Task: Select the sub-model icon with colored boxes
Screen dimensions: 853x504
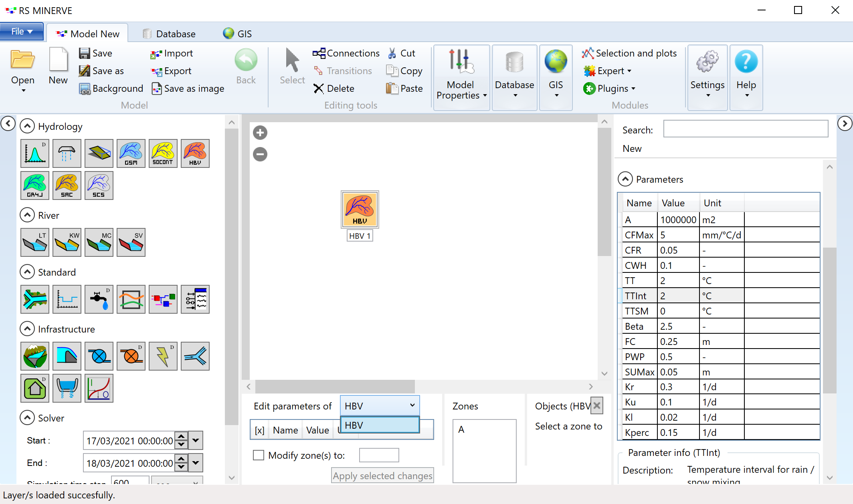Action: click(x=163, y=299)
